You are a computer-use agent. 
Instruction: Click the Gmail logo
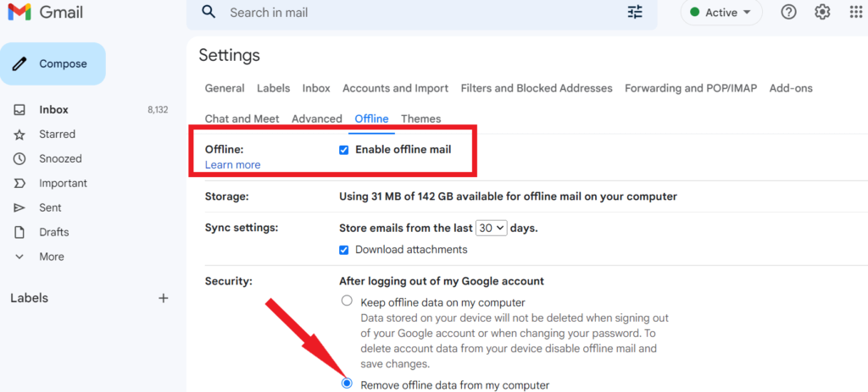click(46, 12)
